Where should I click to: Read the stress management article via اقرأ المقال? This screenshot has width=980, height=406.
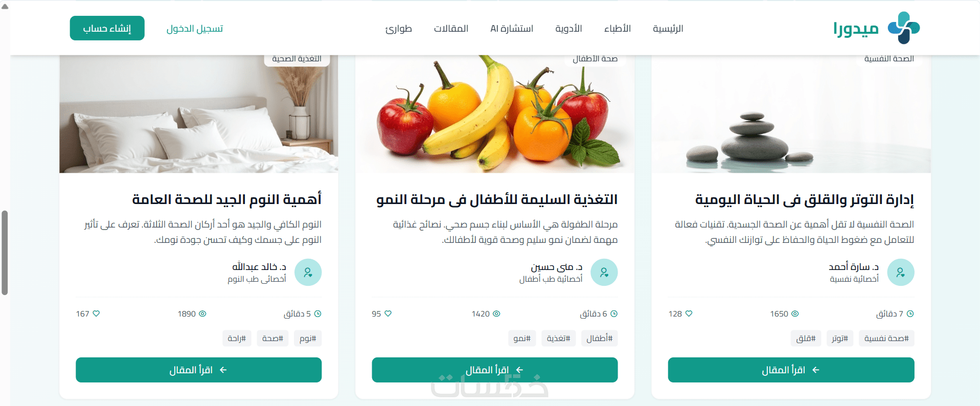791,370
